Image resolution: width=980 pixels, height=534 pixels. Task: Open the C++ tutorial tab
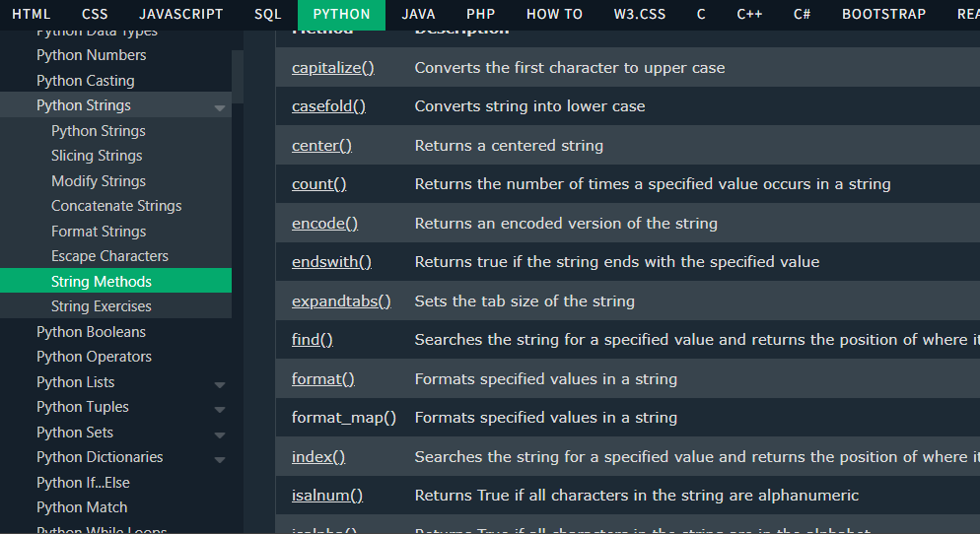[749, 15]
